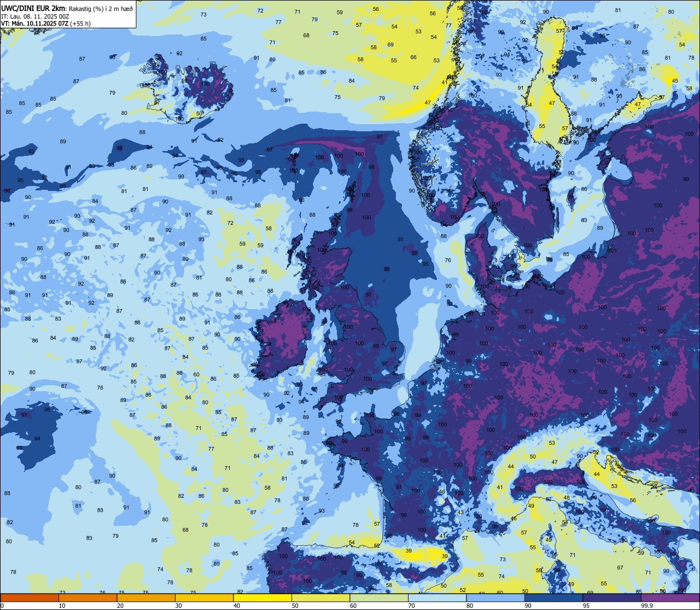
Task: Click the 'Rakastig (%) í 2 m hæð' parameter label
Action: click(100, 9)
